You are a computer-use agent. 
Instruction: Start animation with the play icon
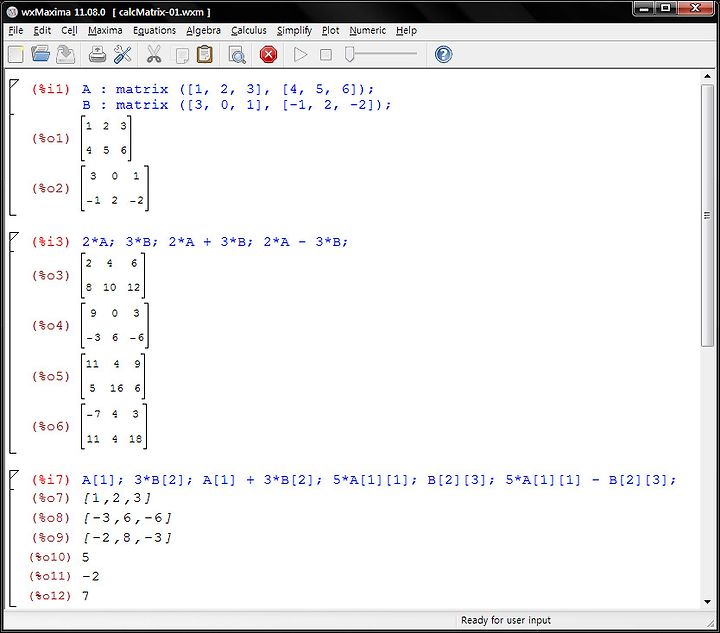pyautogui.click(x=300, y=55)
